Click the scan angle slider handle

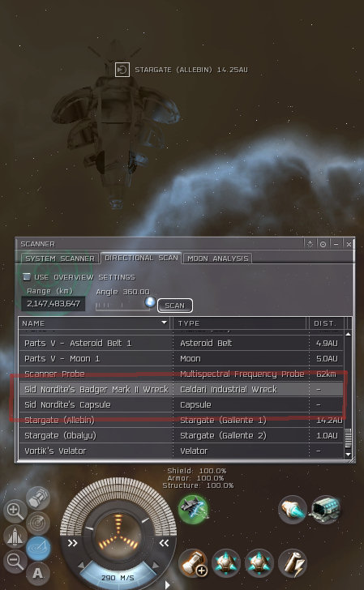[x=150, y=301]
